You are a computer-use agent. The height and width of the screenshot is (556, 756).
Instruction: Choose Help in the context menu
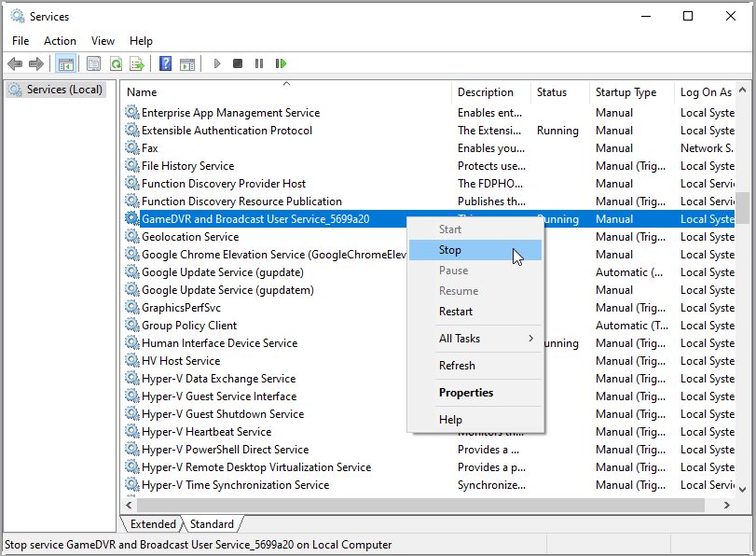tap(474, 420)
